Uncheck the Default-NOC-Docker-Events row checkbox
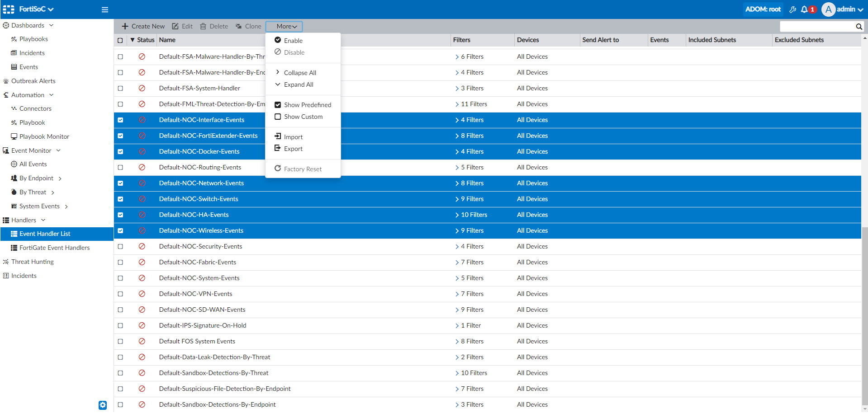 click(120, 151)
